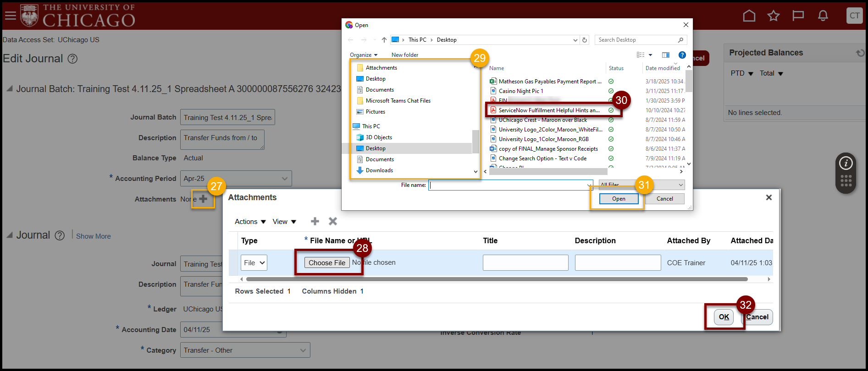Open the notifications bell
Screen dimensions: 868x371
823,16
